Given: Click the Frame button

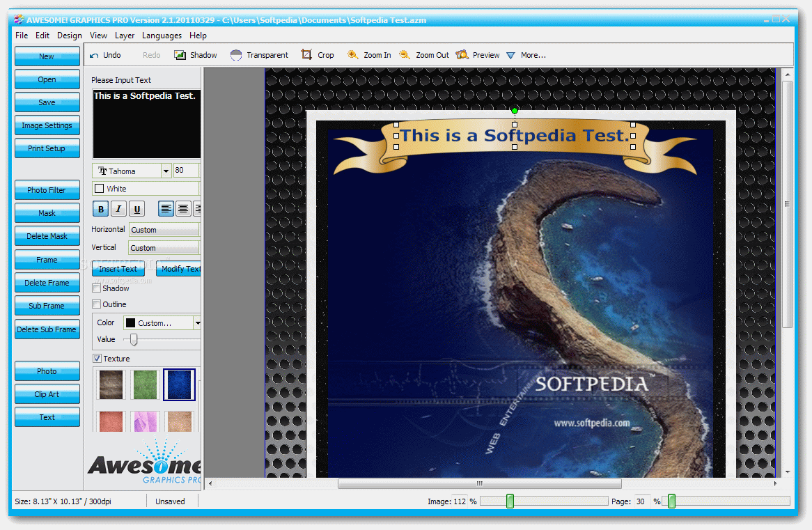Looking at the screenshot, I should point(47,260).
